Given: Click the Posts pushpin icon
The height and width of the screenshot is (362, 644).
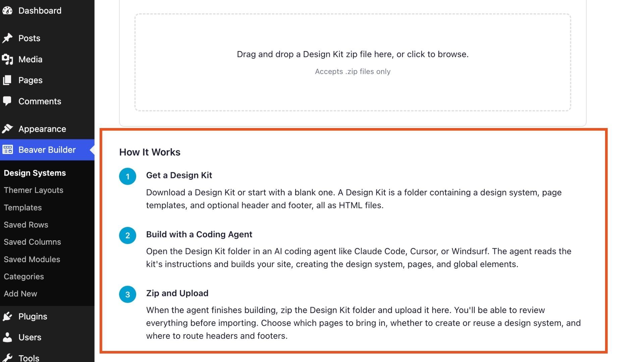Looking at the screenshot, I should tap(7, 38).
